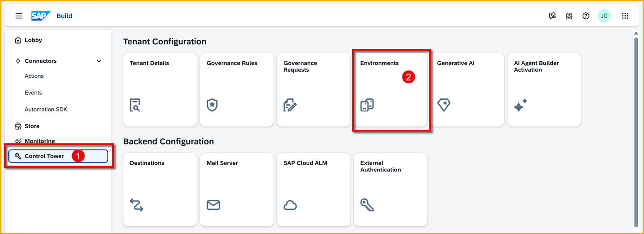Open the Governance Requests tile
The image size is (644, 234).
[x=314, y=89]
